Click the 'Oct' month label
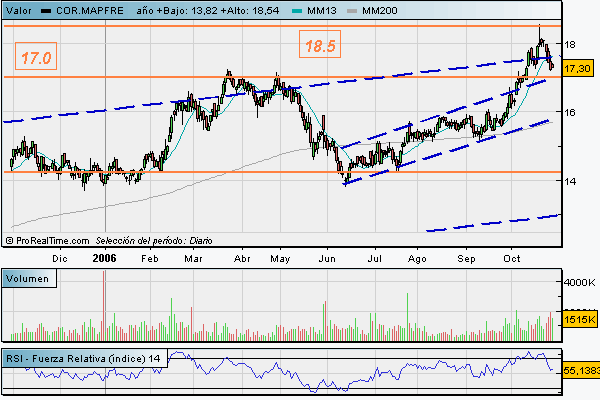 pos(512,259)
